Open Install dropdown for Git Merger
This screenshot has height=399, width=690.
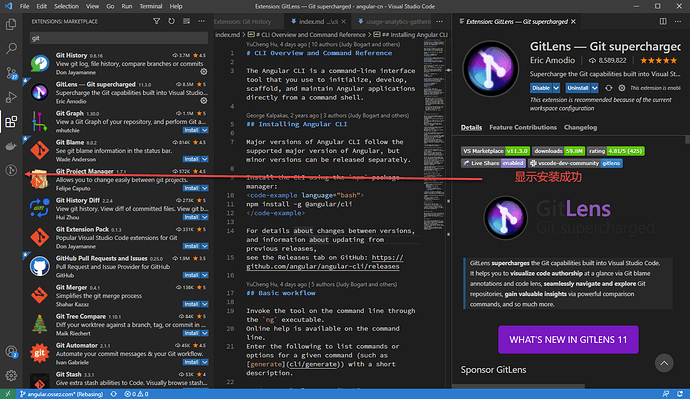[x=205, y=304]
